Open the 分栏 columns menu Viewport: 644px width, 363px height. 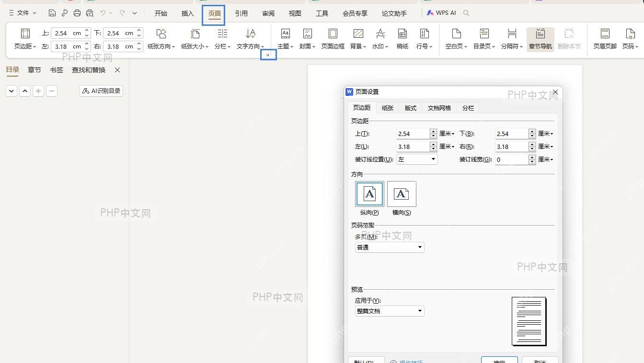coord(222,39)
